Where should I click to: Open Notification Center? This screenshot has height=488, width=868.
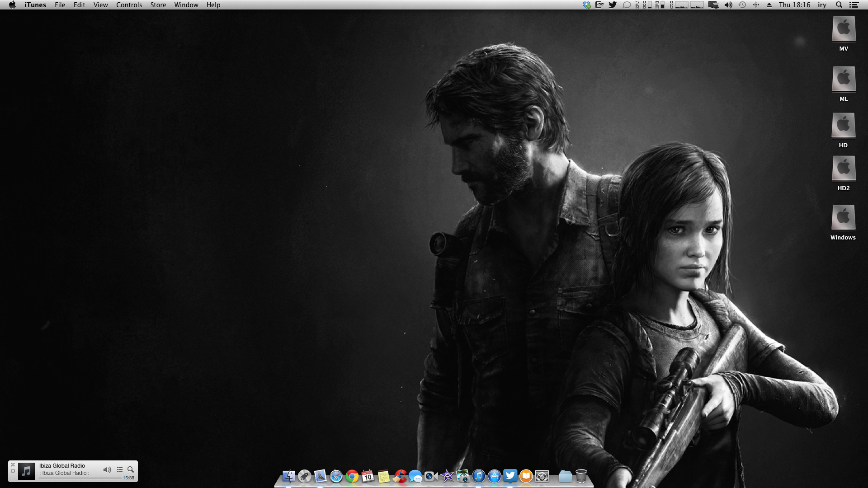[x=854, y=5]
